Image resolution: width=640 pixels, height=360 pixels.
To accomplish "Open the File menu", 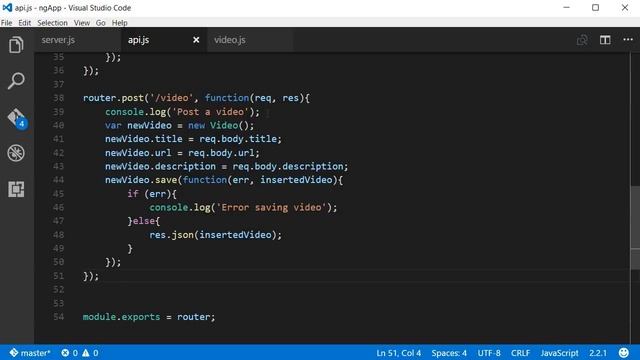I will [x=7, y=23].
